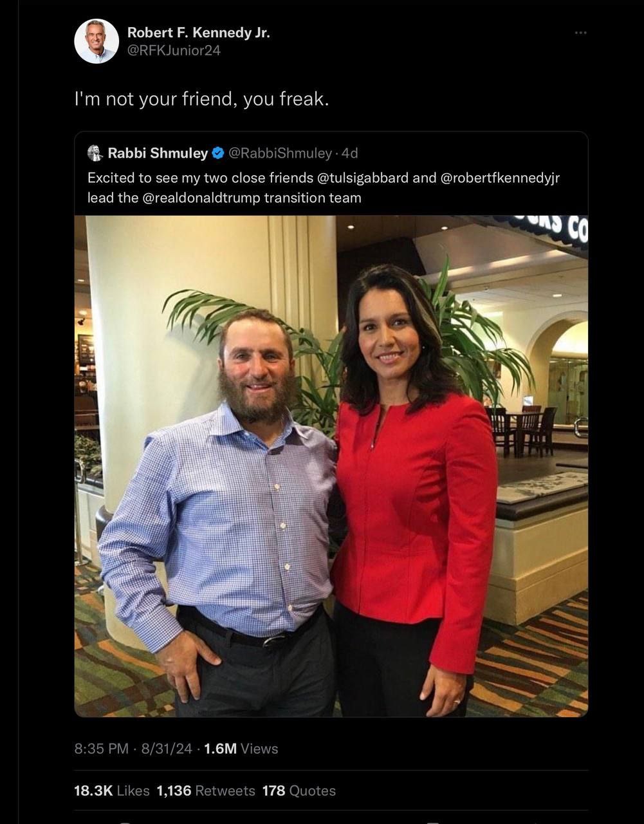644x824 pixels.
Task: Open the tweet's more options menu
Action: (x=581, y=32)
